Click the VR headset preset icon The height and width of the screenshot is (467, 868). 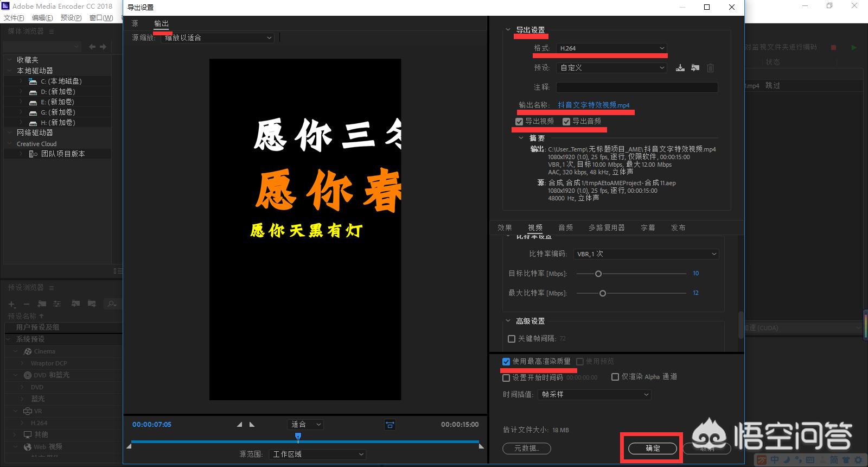tap(28, 411)
